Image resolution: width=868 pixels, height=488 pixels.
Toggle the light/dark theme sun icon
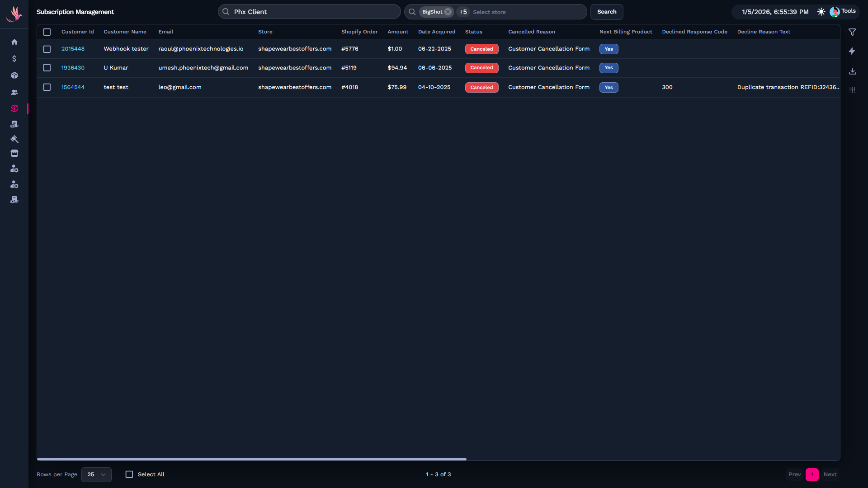point(821,12)
